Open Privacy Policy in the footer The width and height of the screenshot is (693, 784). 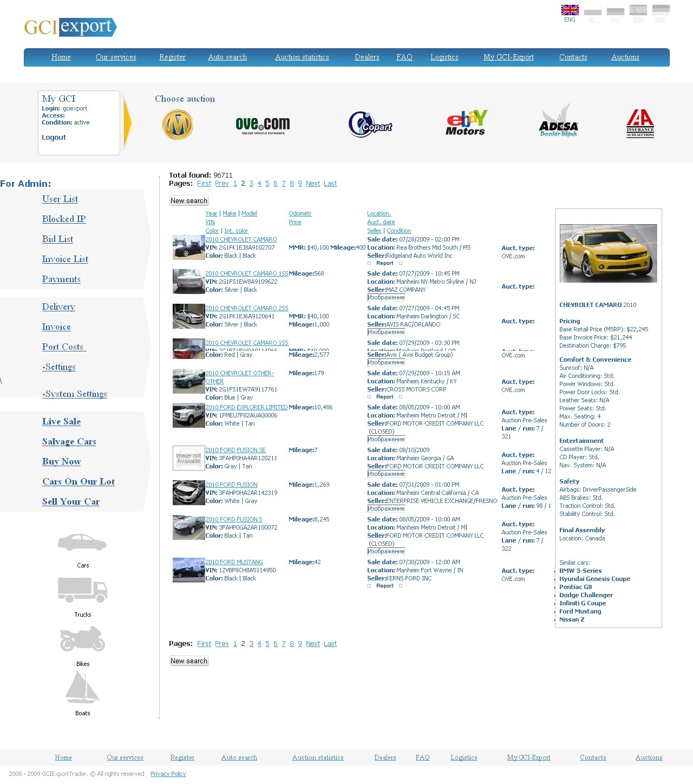(x=168, y=774)
